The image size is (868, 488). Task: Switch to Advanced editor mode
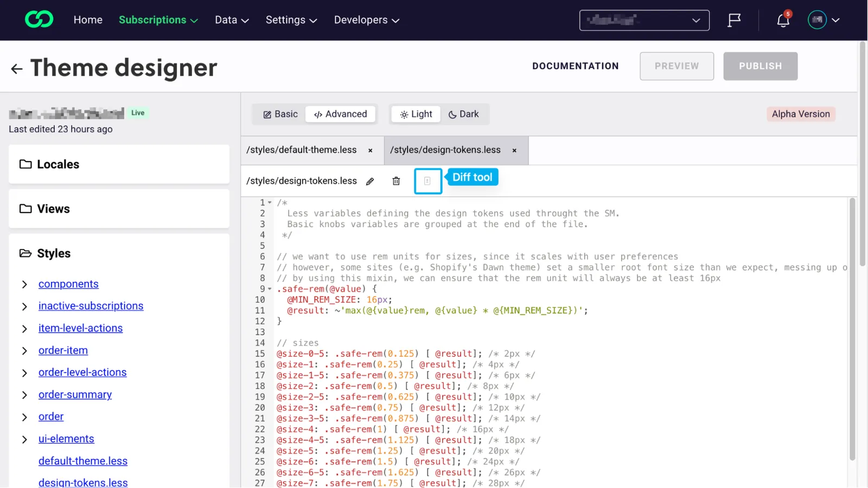(340, 114)
